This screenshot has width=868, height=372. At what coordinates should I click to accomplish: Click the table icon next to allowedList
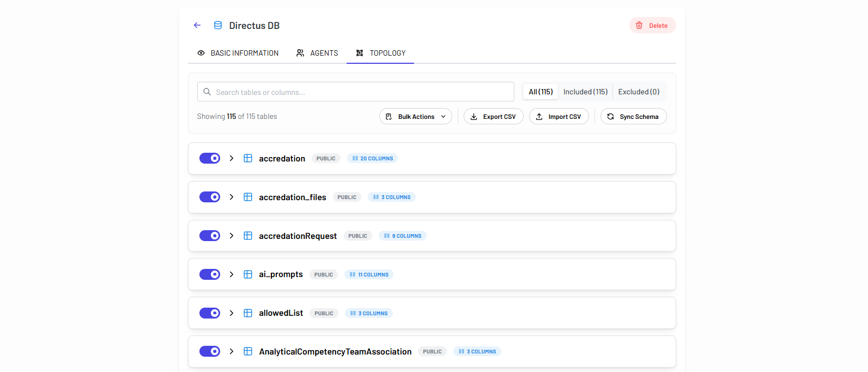(248, 313)
